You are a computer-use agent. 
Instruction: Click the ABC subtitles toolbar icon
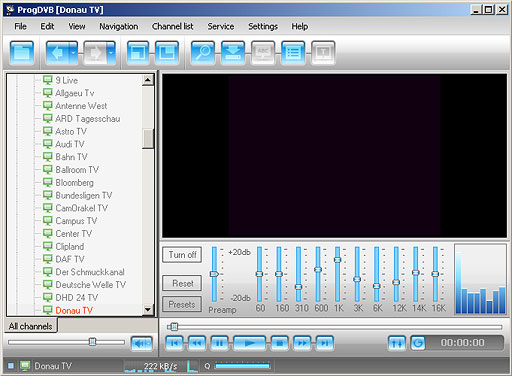tap(263, 53)
